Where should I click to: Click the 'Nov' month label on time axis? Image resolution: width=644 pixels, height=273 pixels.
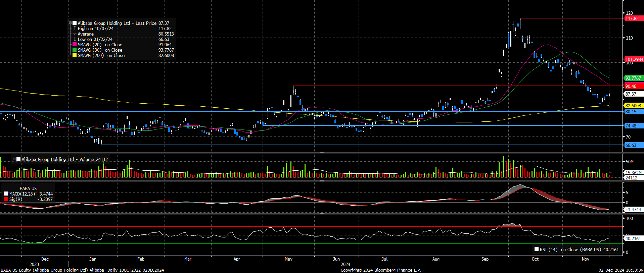tap(585, 259)
